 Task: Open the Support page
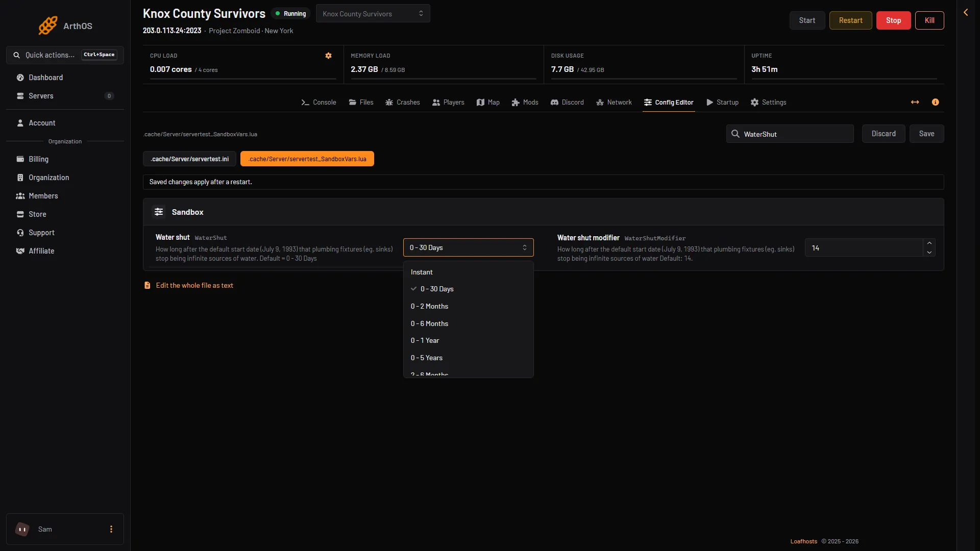(x=65, y=233)
